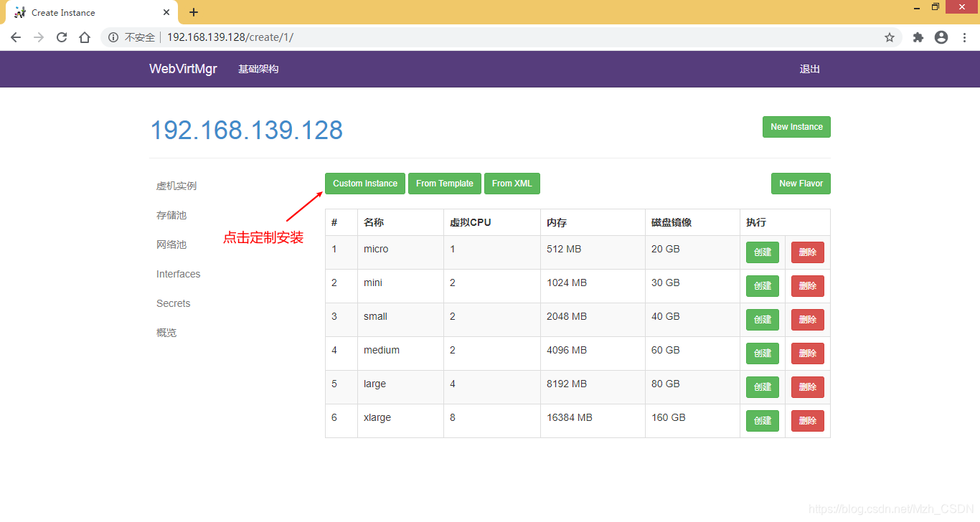Open 存储池 in the sidebar
The height and width of the screenshot is (522, 980).
[171, 215]
